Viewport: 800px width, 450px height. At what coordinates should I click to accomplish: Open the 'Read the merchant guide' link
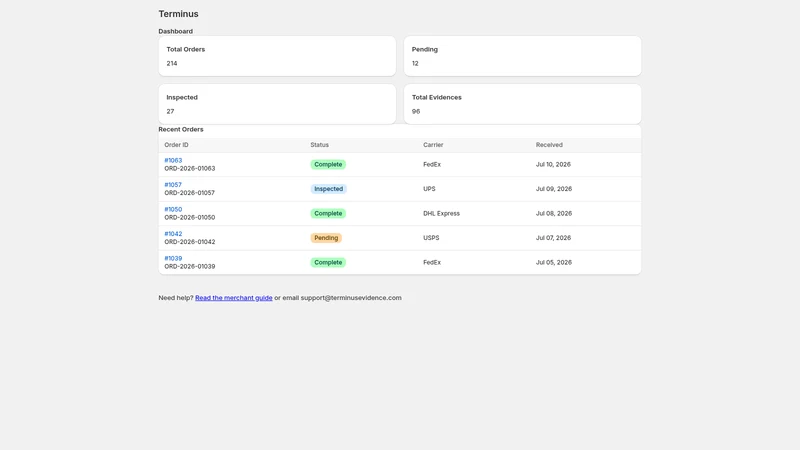tap(234, 297)
